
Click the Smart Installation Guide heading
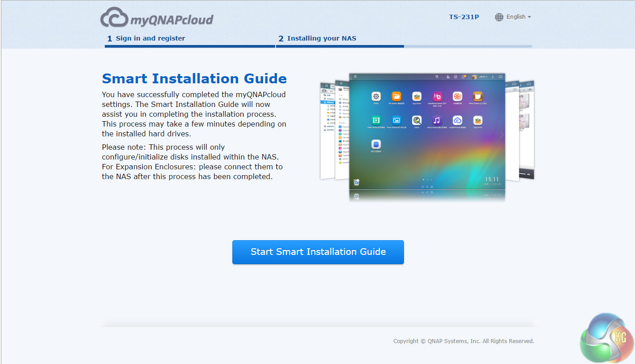[x=194, y=78]
